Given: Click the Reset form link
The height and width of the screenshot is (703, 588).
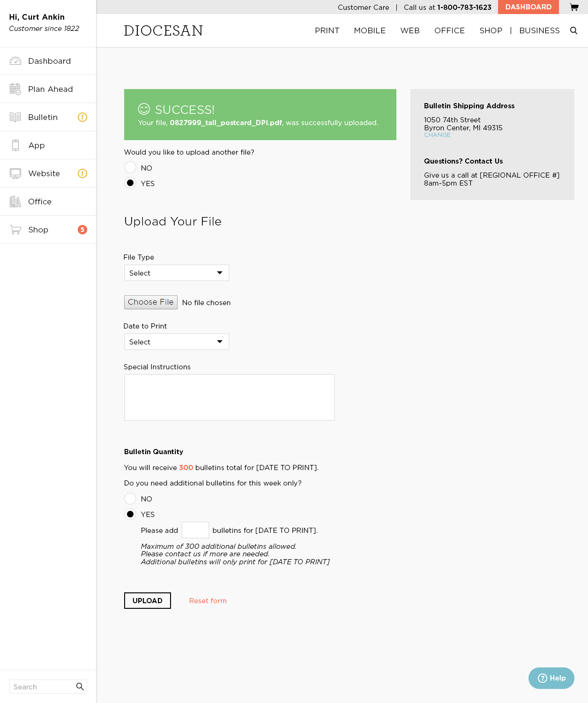Looking at the screenshot, I should coord(208,601).
